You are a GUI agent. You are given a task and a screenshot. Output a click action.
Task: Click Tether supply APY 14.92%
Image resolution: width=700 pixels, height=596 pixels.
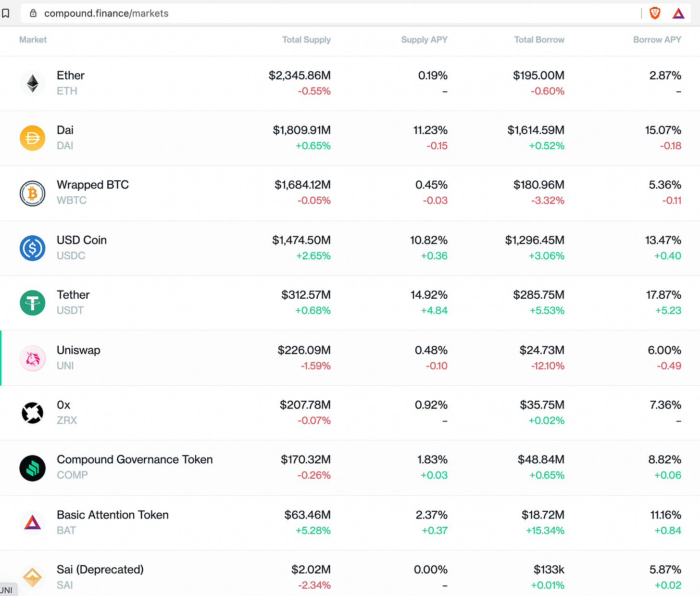(429, 295)
